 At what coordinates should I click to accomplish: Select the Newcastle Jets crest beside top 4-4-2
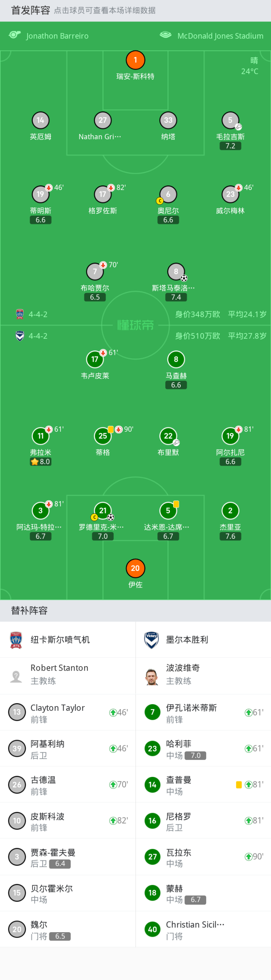click(x=20, y=314)
